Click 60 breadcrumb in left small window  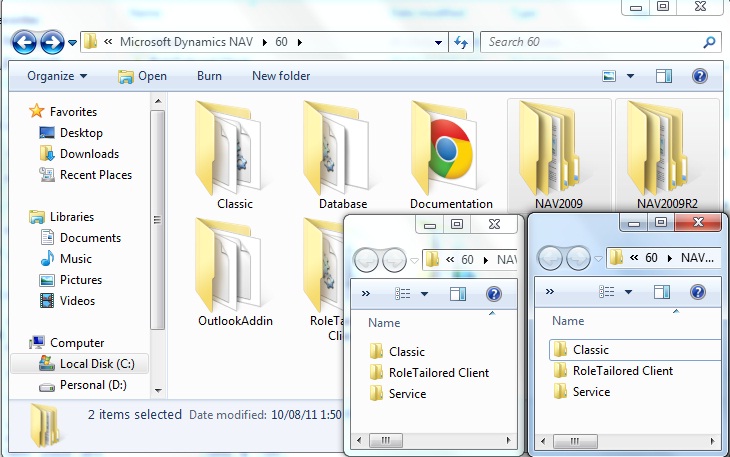467,260
